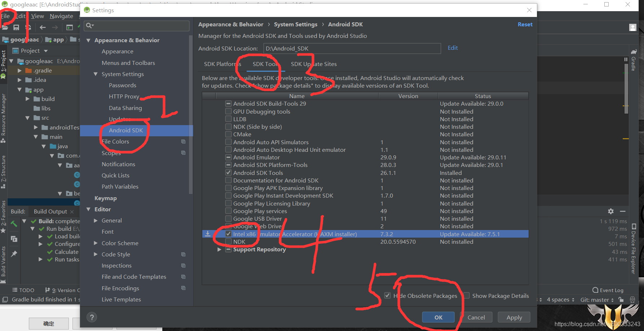The width and height of the screenshot is (644, 331).
Task: Click project-level icon next to File Colors
Action: click(183, 142)
